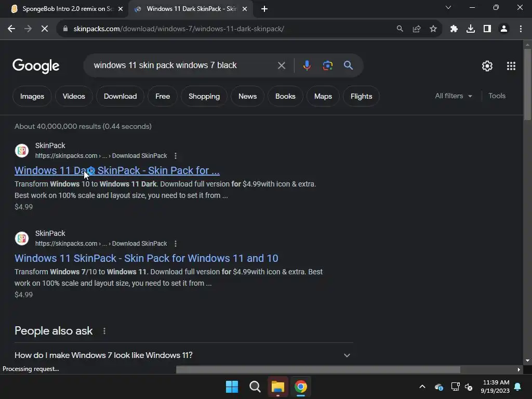Click the About 40,000,000 results text
Viewport: 532px width, 399px height.
coord(83,126)
